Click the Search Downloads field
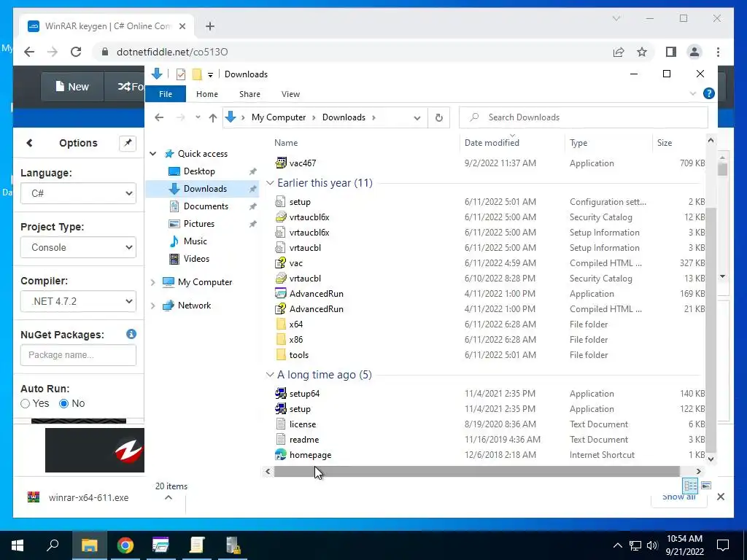Screen dimensions: 747x560 pyautogui.click(x=583, y=117)
